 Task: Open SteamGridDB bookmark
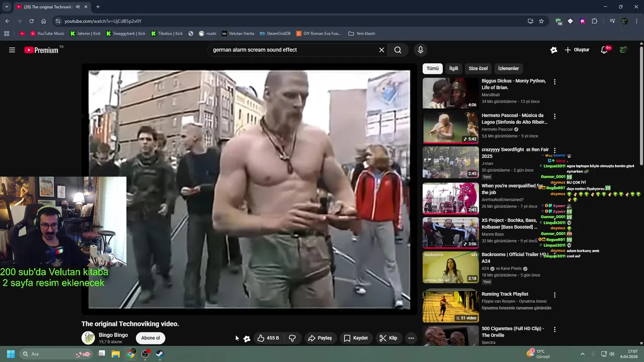click(275, 34)
